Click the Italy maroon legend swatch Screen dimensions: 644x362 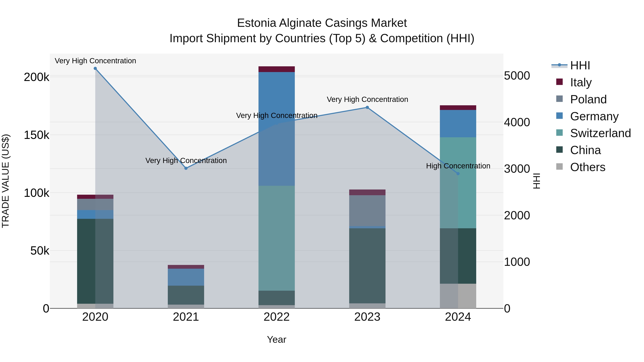[560, 82]
